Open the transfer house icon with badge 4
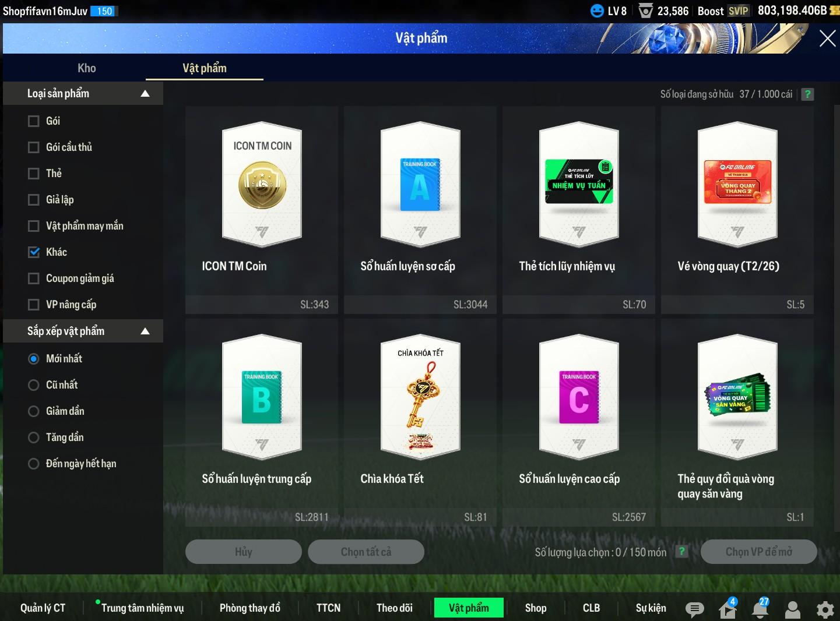Viewport: 840px width, 621px height. pyautogui.click(x=727, y=609)
